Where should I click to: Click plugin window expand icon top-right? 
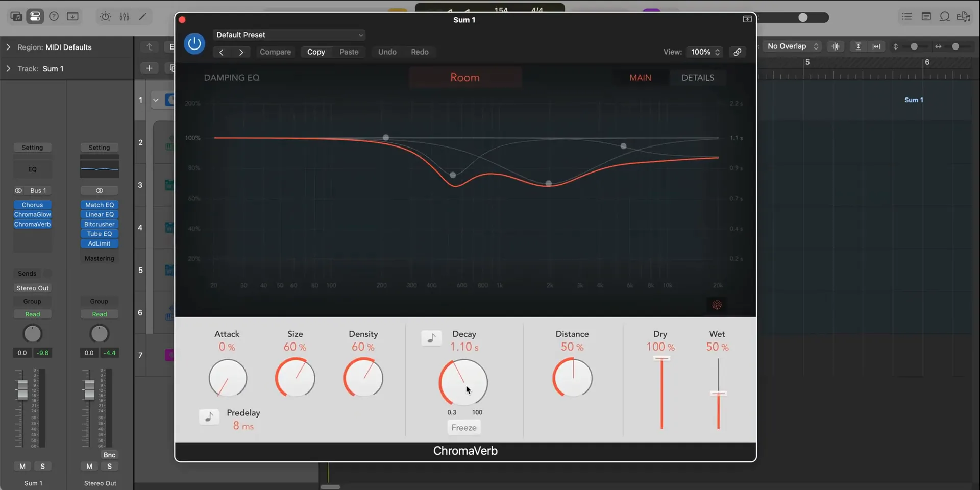(747, 19)
